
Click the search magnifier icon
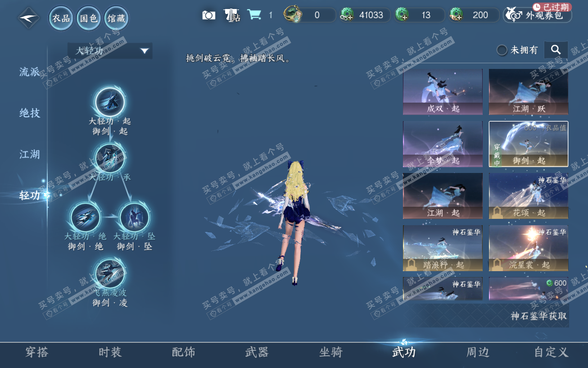coord(556,50)
